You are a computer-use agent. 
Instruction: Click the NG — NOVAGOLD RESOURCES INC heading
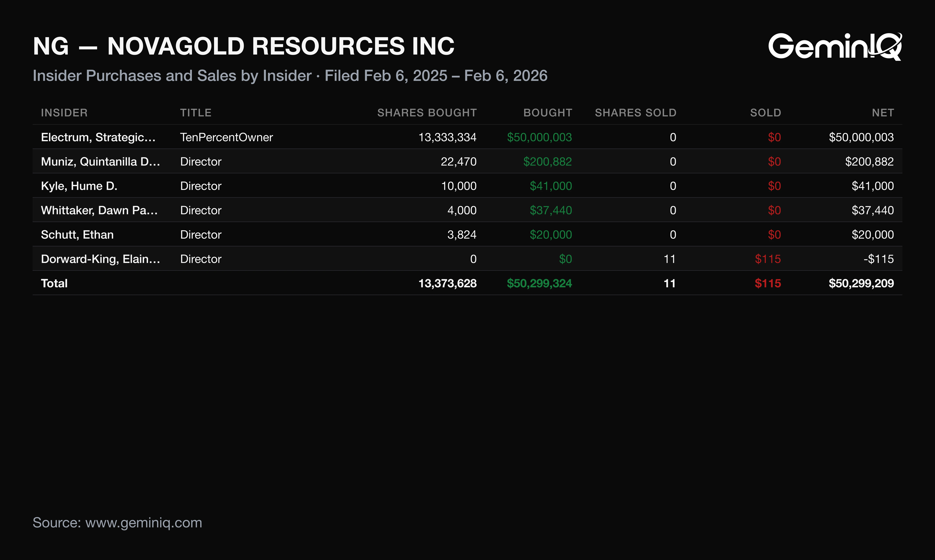pos(244,46)
